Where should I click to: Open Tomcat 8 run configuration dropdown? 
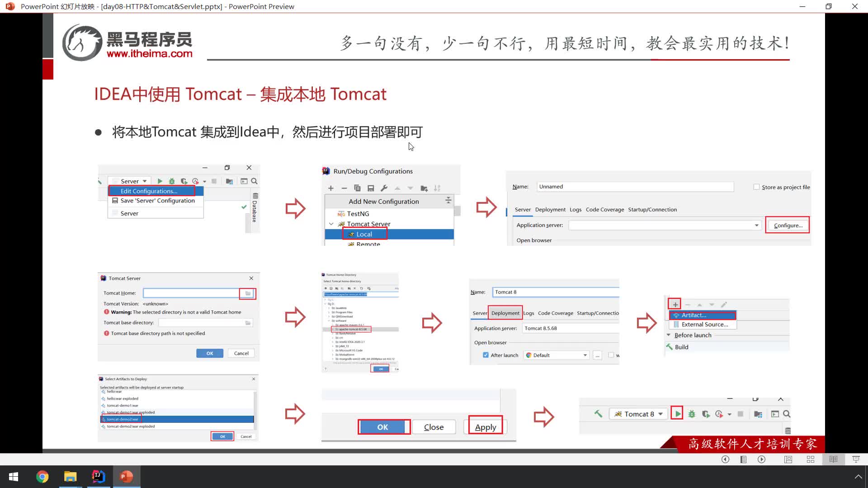tap(638, 414)
